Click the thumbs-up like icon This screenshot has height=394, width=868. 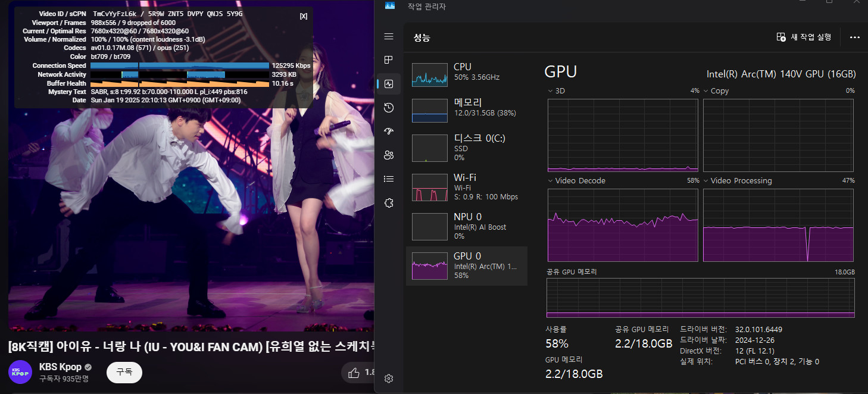tap(354, 373)
